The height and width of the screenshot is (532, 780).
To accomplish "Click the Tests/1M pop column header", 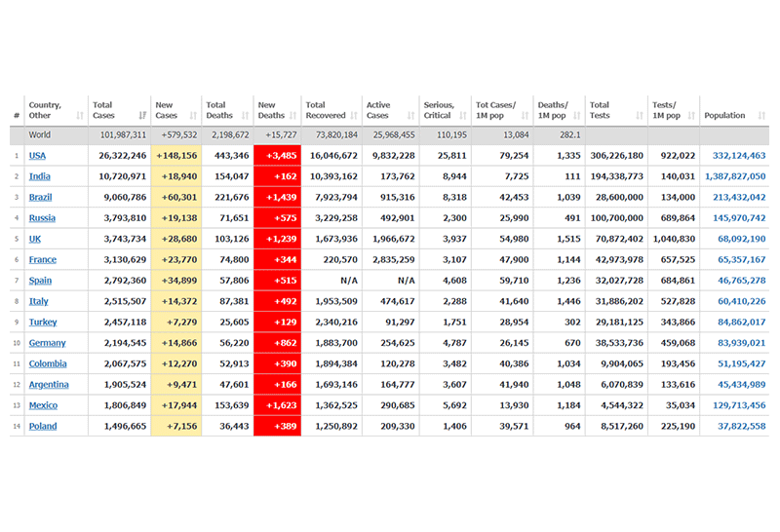I will (666, 110).
